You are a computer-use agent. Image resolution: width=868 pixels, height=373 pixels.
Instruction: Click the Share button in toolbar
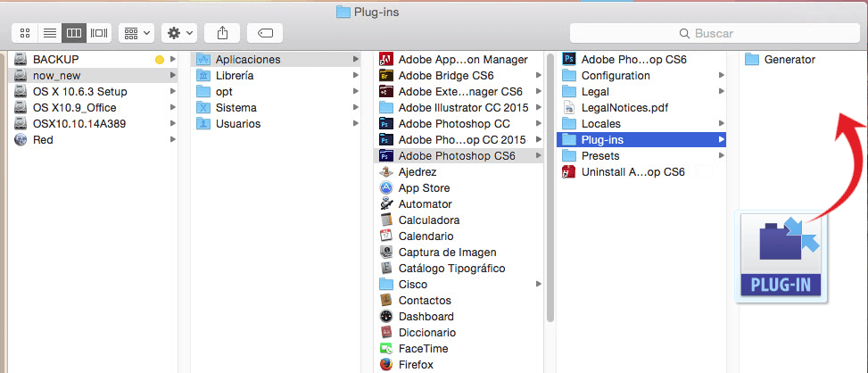coord(222,33)
